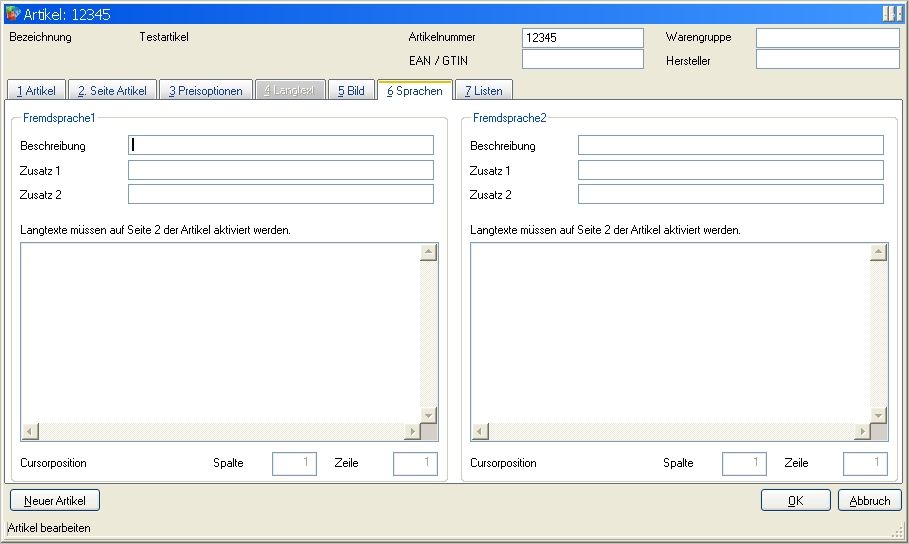Switch to the 1 Artikel tab
This screenshot has height=544, width=909.
click(x=36, y=91)
